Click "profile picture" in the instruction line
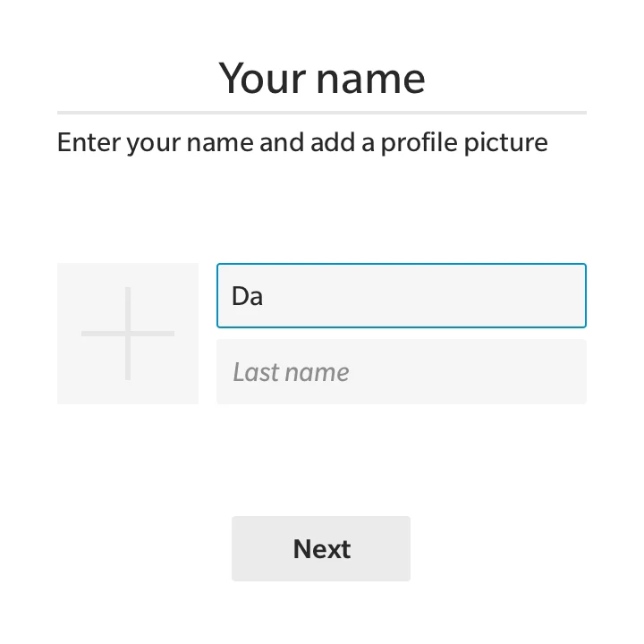 click(464, 142)
